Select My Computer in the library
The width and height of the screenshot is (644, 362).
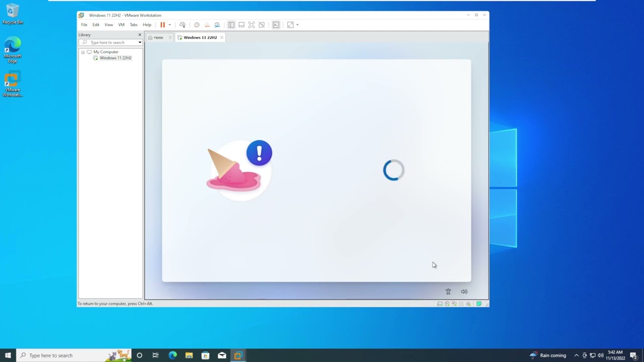106,52
